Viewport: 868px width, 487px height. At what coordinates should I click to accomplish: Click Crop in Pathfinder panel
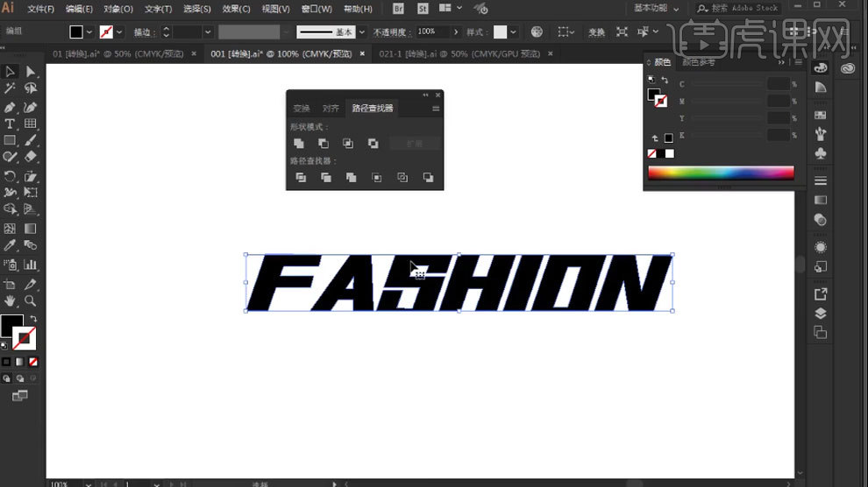tap(376, 178)
